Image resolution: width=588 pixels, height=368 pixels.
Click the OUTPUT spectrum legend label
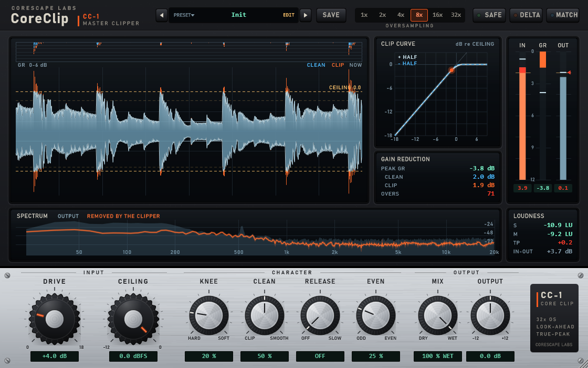68,216
